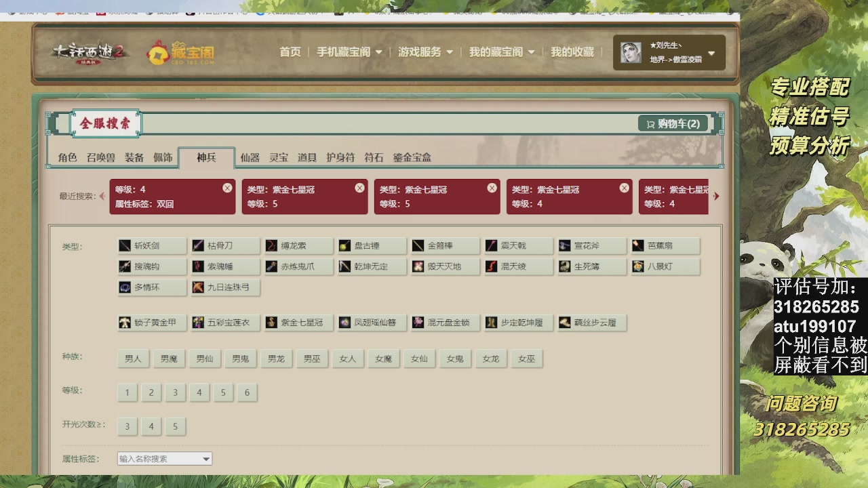Viewport: 868px width, 488px height.
Task: Choose the 九日连珠弓 weapon type
Action: (225, 287)
